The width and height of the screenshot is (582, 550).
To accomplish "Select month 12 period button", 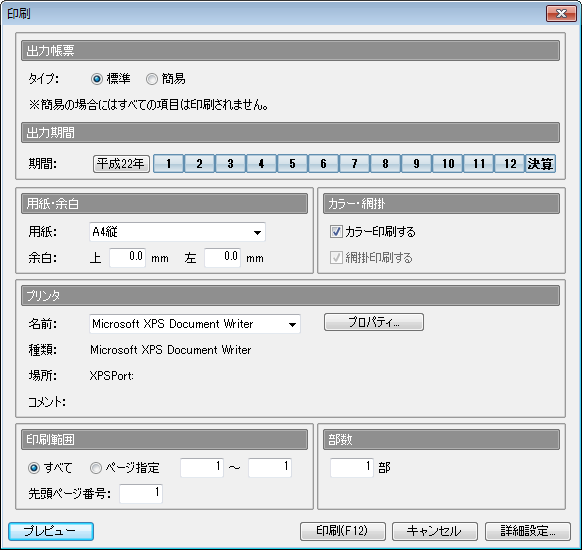I will tap(510, 164).
